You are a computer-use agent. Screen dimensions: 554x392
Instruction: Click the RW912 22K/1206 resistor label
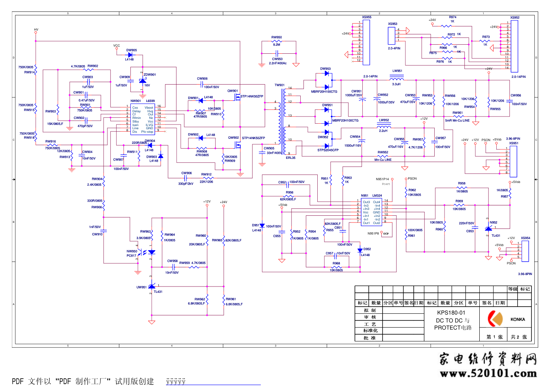coord(206,178)
